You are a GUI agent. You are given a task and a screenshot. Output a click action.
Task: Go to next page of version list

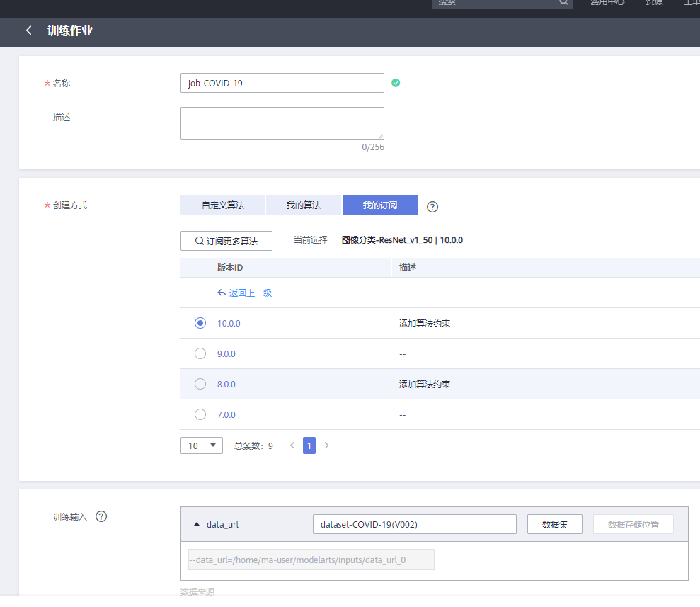326,446
